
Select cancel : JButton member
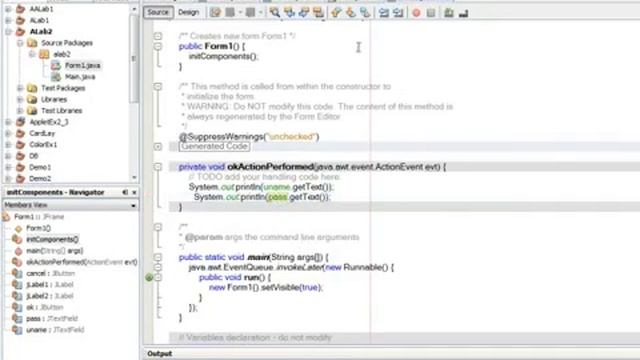tap(51, 273)
